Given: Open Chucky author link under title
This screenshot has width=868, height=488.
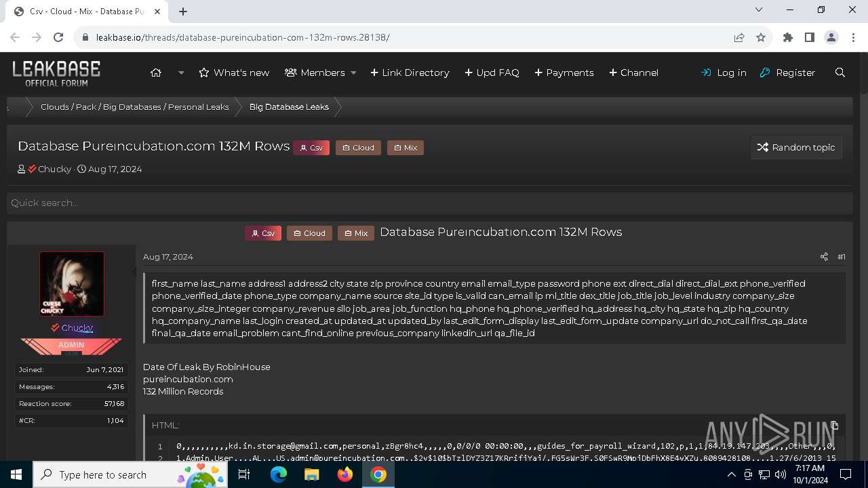Looking at the screenshot, I should [x=54, y=169].
